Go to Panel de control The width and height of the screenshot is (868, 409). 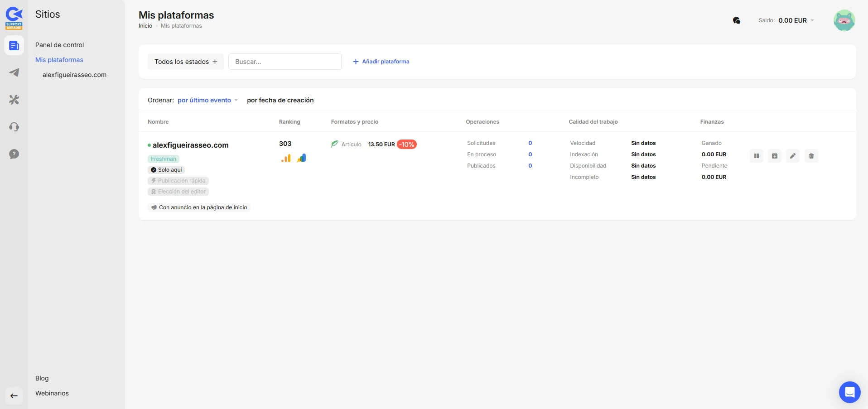click(60, 45)
